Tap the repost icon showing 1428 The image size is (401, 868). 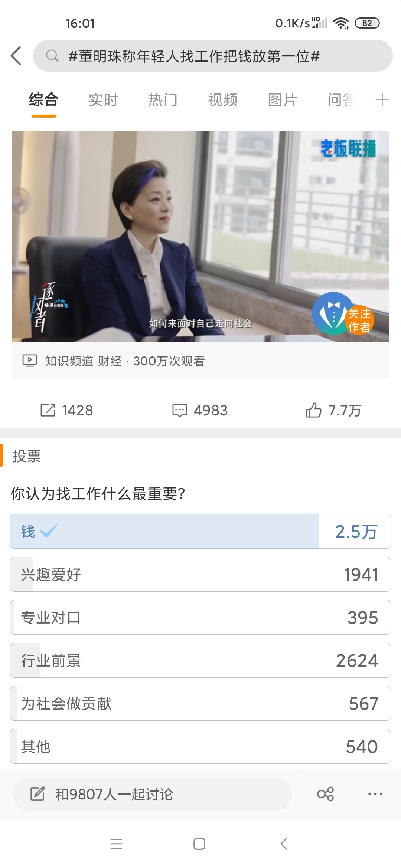[x=48, y=410]
